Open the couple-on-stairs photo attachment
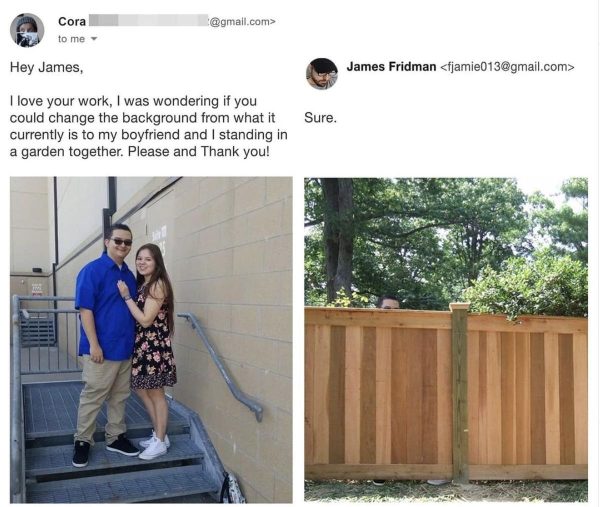This screenshot has width=600, height=507. pyautogui.click(x=151, y=339)
